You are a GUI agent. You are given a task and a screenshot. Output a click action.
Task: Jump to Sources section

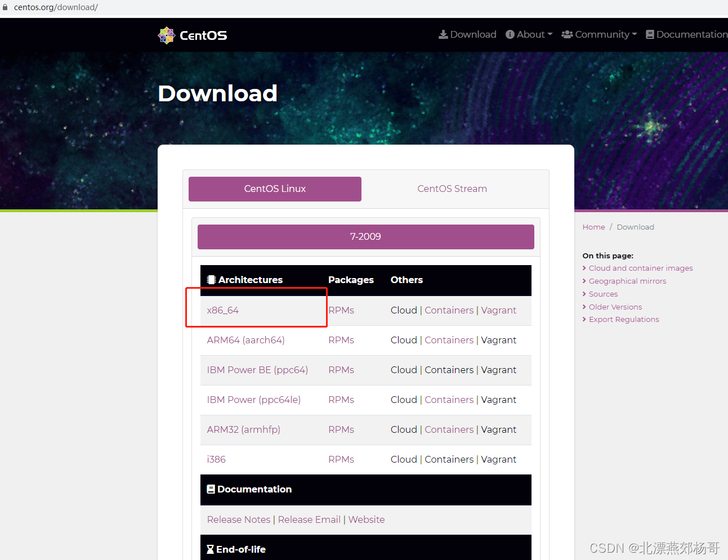603,294
